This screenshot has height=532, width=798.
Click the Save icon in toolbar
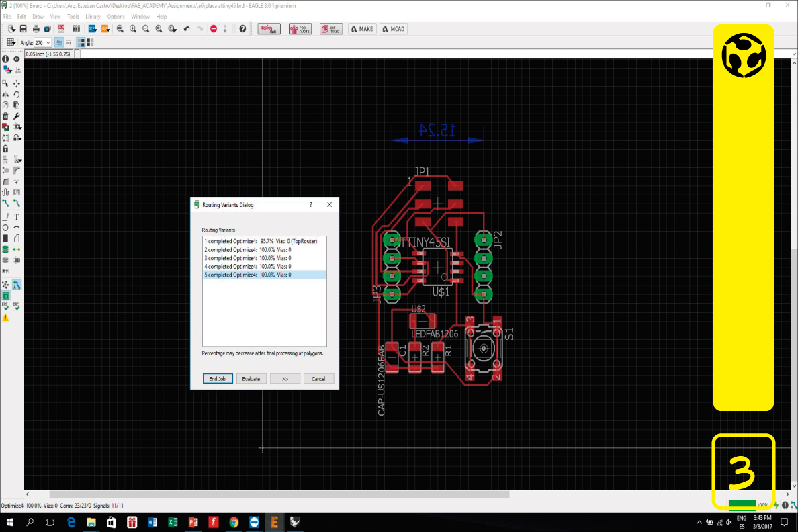pos(24,29)
